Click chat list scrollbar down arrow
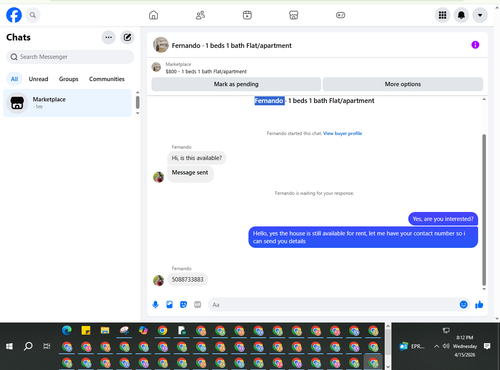Screen dimensions: 500x370 [137, 113]
